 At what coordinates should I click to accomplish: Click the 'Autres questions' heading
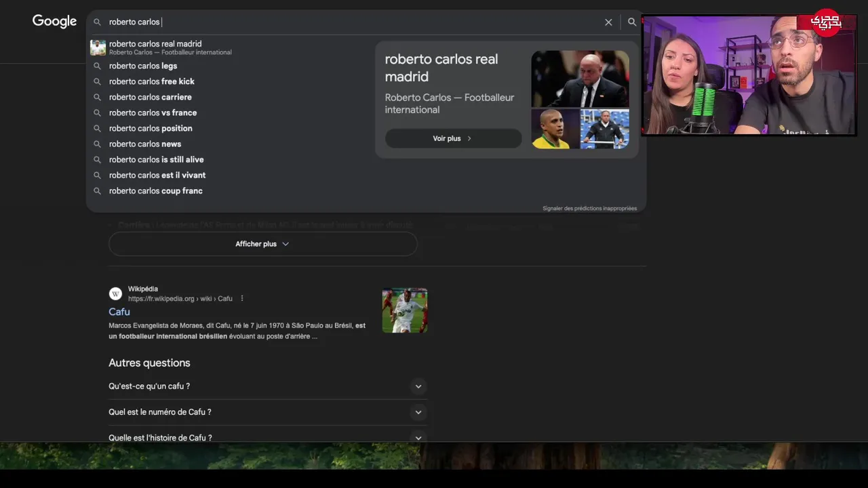click(149, 363)
